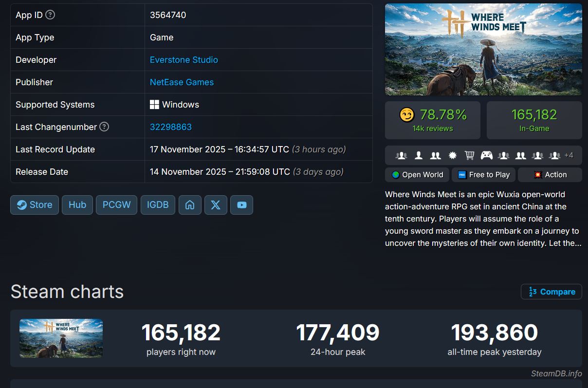Expand the +4 more categories indicator
588x388 pixels.
(x=569, y=155)
